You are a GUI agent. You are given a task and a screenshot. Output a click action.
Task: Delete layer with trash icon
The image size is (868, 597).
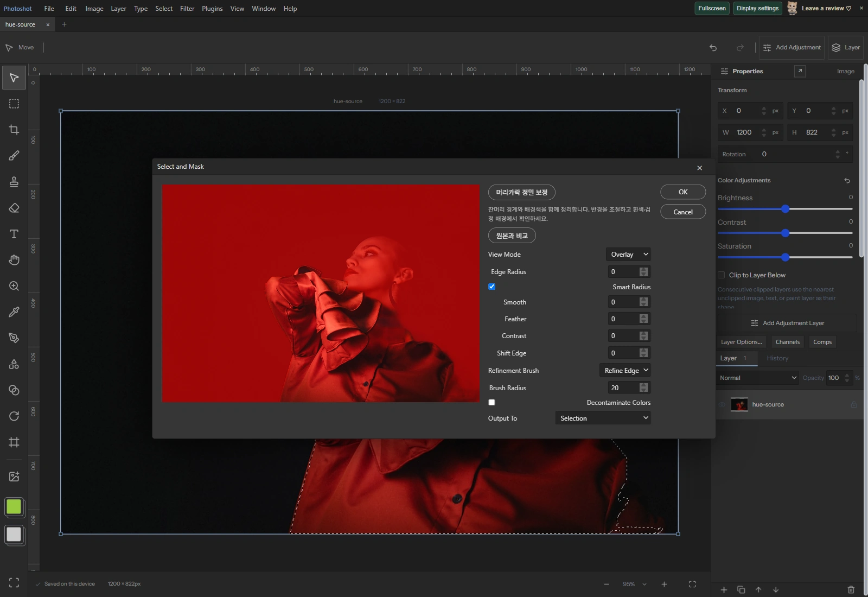(x=851, y=589)
